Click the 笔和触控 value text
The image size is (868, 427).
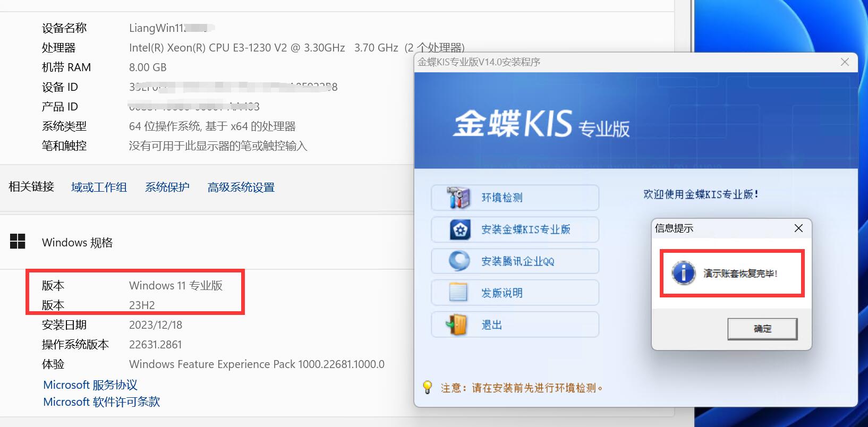tap(218, 146)
